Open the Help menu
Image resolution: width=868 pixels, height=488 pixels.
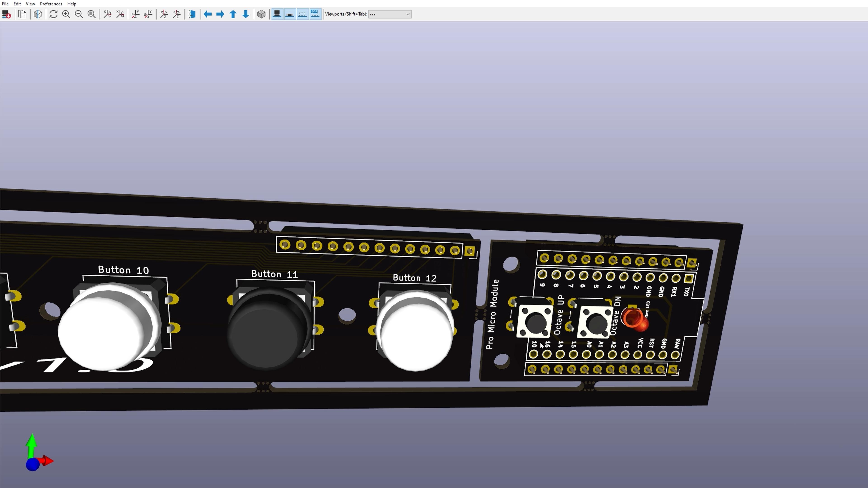(x=72, y=4)
